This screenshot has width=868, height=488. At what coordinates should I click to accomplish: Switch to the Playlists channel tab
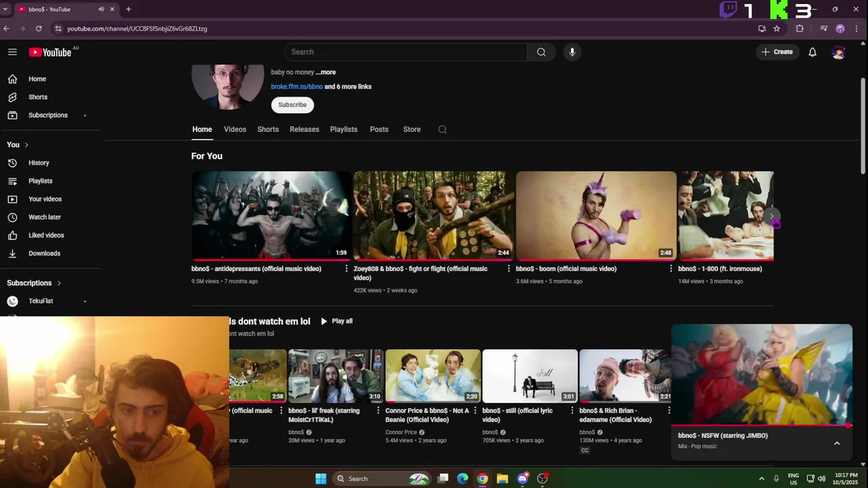[344, 129]
